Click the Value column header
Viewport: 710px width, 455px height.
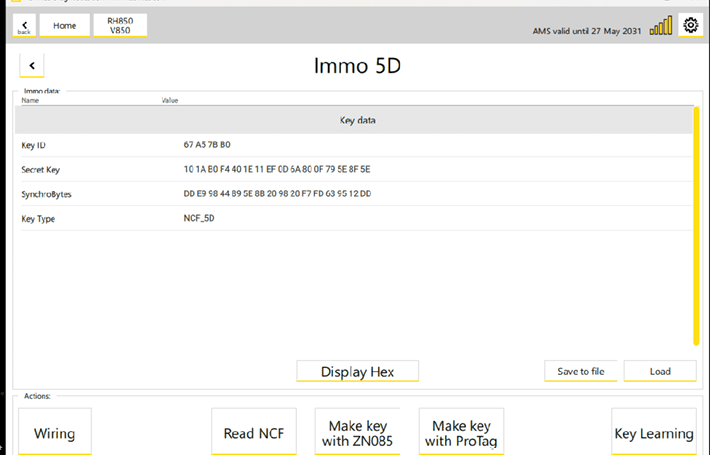pos(170,101)
